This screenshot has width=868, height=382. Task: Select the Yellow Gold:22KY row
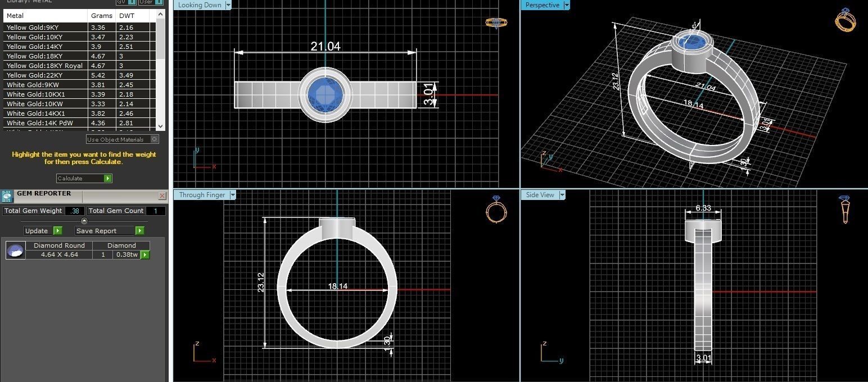(x=79, y=75)
